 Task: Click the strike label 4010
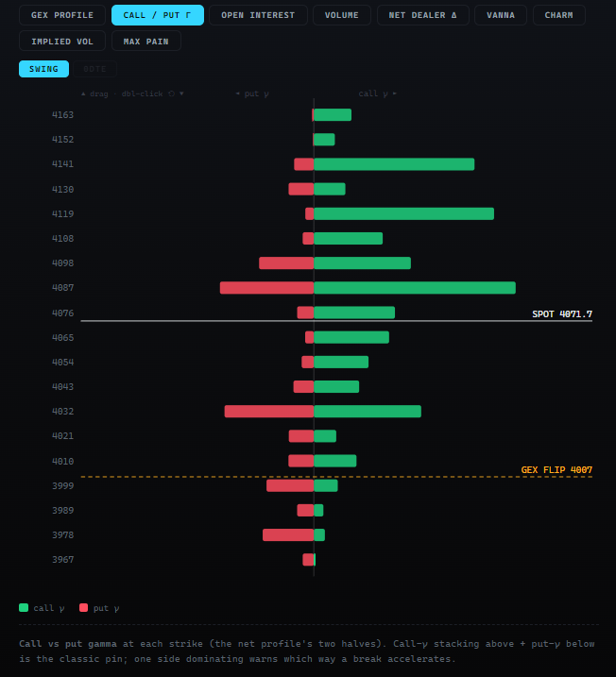click(62, 461)
